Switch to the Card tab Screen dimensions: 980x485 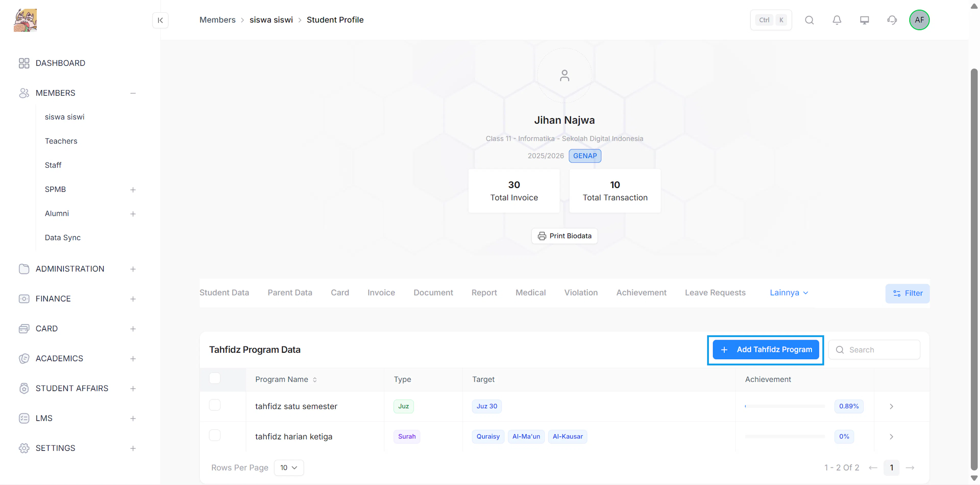(x=340, y=293)
